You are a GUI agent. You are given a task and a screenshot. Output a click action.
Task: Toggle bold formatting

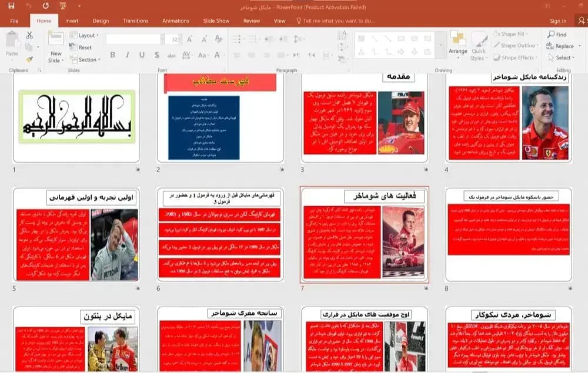pyautogui.click(x=112, y=55)
